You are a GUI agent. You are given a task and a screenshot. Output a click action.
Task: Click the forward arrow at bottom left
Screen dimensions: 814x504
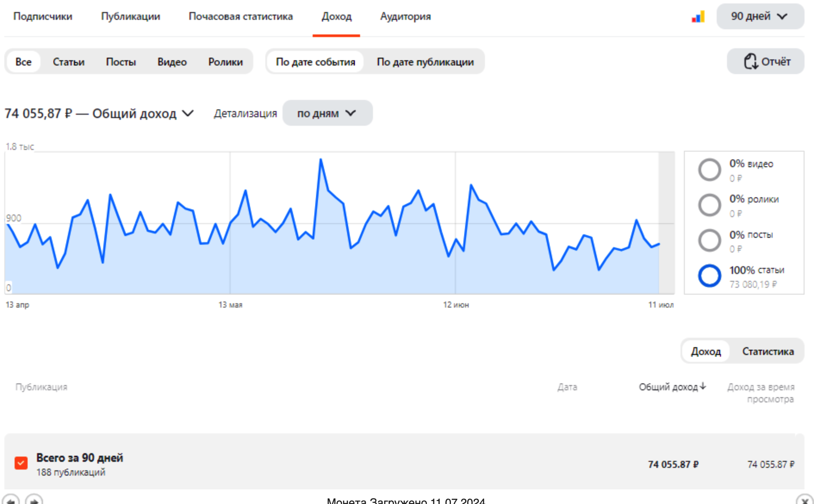click(x=34, y=500)
